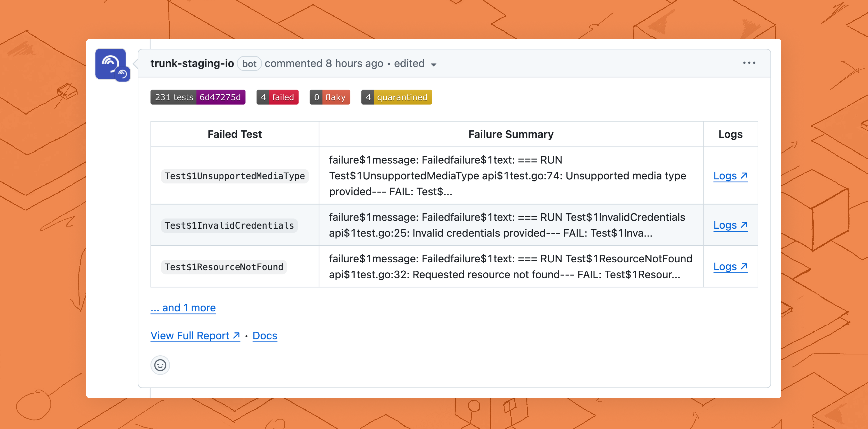Click the trunk-staging-io bot avatar icon

[x=111, y=64]
